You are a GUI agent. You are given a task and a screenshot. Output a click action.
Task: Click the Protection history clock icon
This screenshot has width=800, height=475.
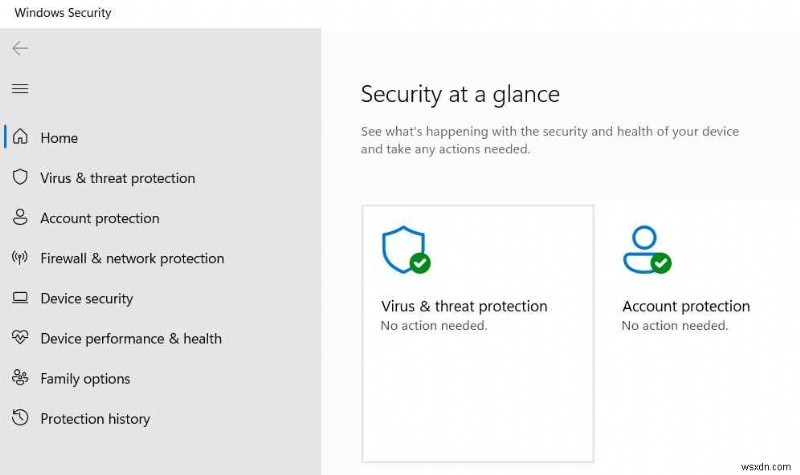[20, 418]
